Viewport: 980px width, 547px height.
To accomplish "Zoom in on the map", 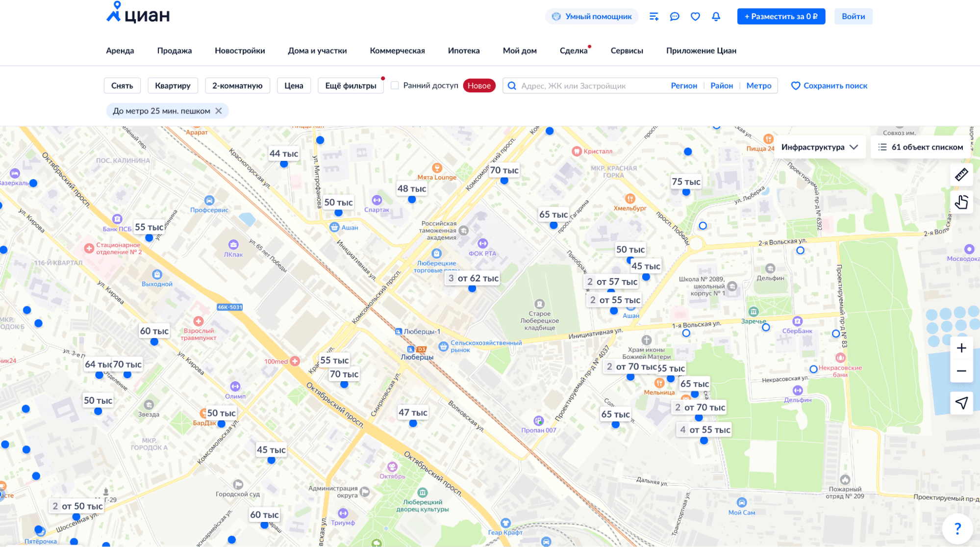I will click(x=961, y=348).
